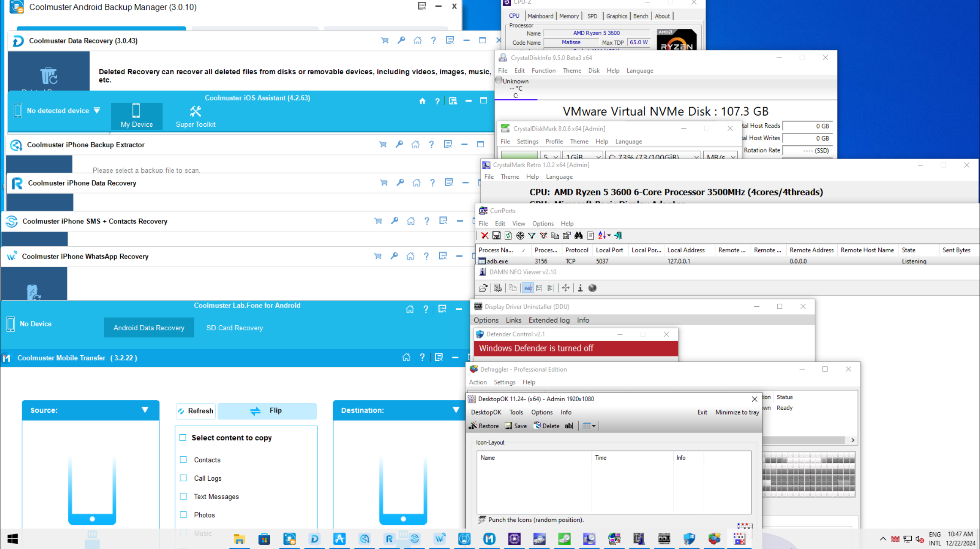This screenshot has width=980, height=549.
Task: Open Extended log menu in Display Driver Uninstaller
Action: (x=549, y=320)
